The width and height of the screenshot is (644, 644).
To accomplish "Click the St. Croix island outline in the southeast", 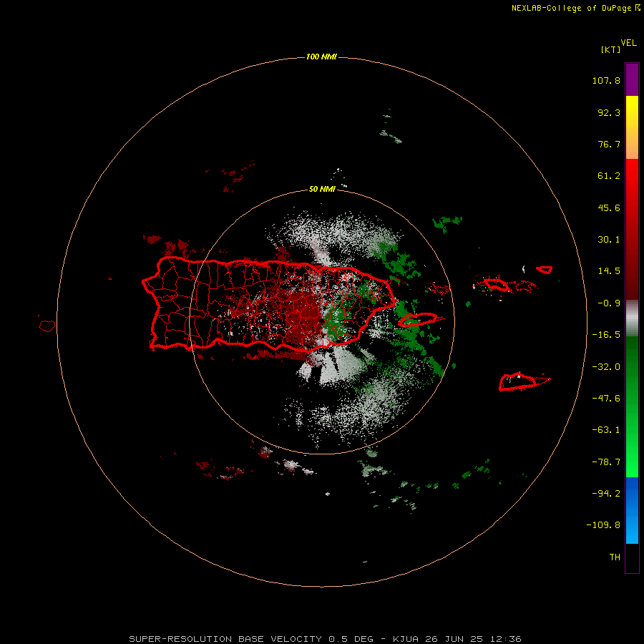I will [524, 381].
